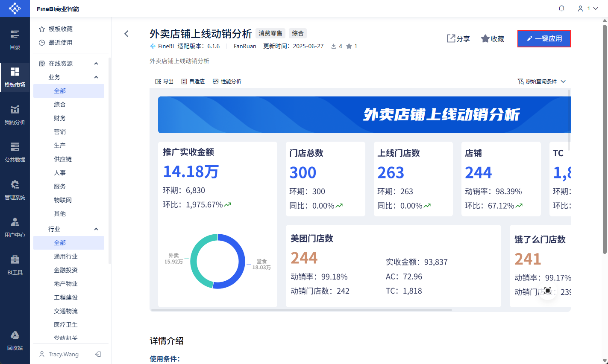Click the 详情介绍 heading
The image size is (608, 364).
click(167, 341)
